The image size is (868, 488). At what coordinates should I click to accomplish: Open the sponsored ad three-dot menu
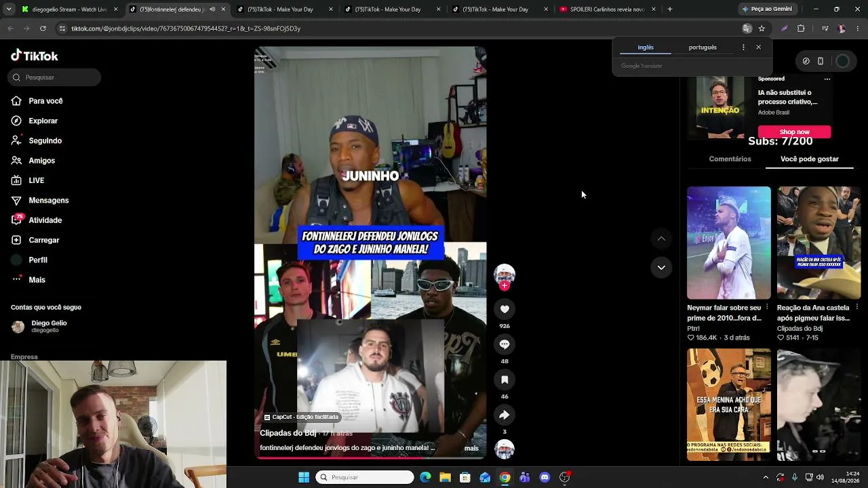pos(827,79)
